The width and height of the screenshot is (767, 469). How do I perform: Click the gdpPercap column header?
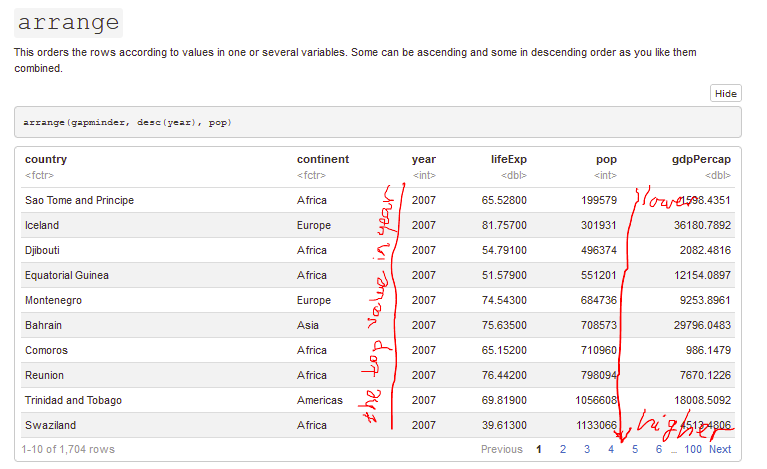pos(701,159)
